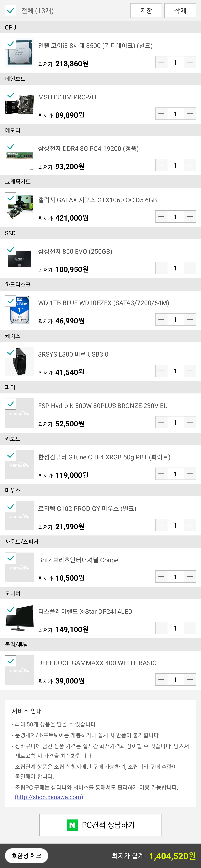The width and height of the screenshot is (201, 868).
Task: Increase Samsung 860 EVO SSD quantity
Action: coord(190,268)
